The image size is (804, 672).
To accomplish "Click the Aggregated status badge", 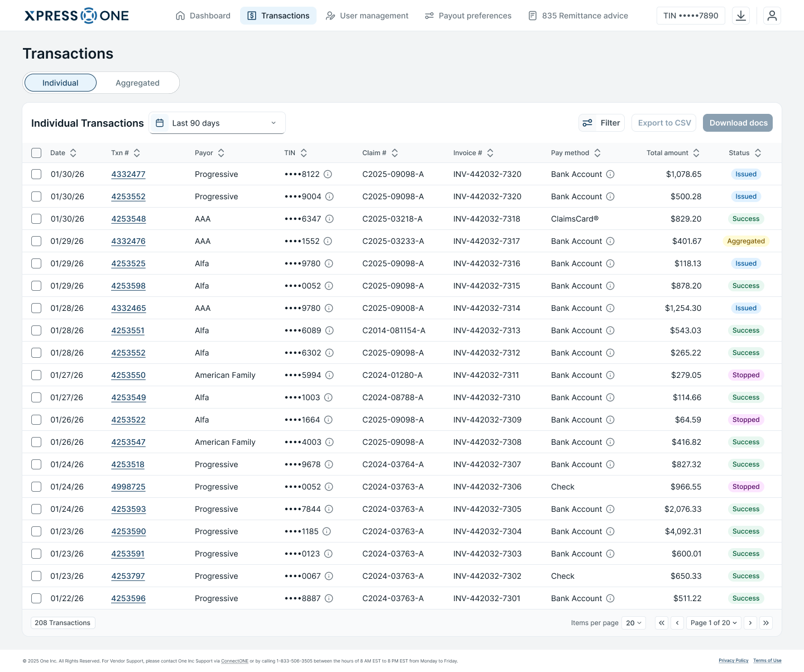I will click(746, 241).
